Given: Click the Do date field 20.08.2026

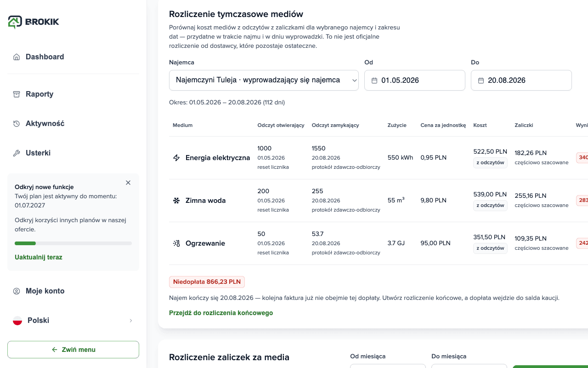Looking at the screenshot, I should tap(521, 80).
